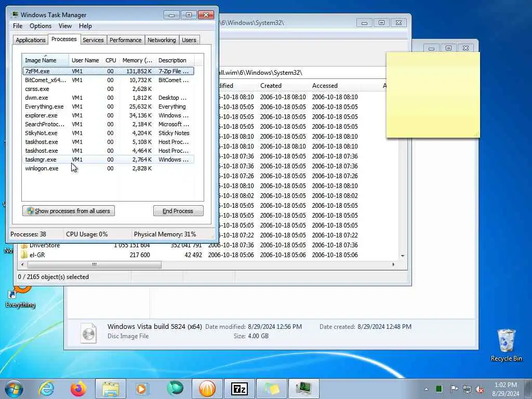532x399 pixels.
Task: Select the DriverStore folder in 7-Zip
Action: pos(45,245)
